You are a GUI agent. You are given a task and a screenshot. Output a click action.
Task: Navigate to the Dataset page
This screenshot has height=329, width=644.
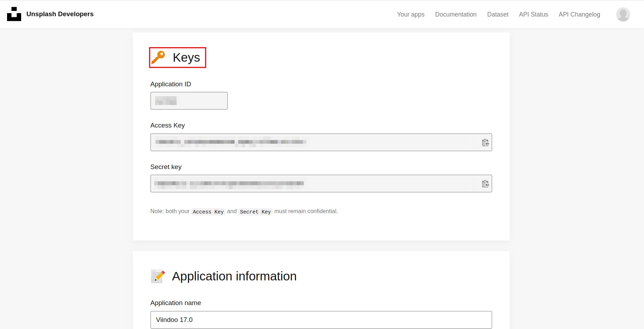[x=497, y=14]
